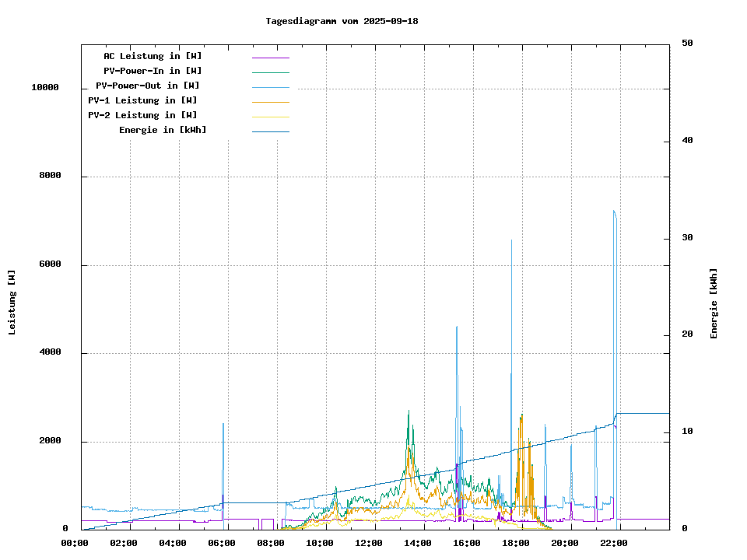This screenshot has width=747, height=560.
Task: Click the chart title Tagesdiagramm vom 2025-09-18
Action: click(342, 21)
